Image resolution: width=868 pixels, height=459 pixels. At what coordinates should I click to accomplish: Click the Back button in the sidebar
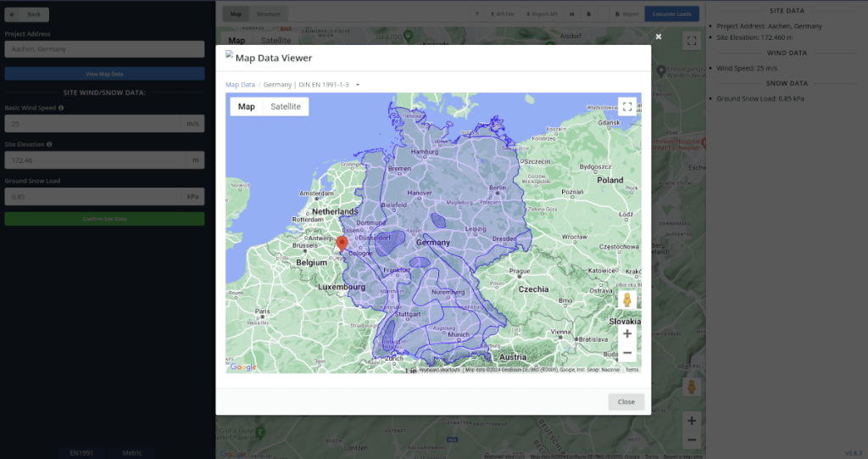(27, 14)
